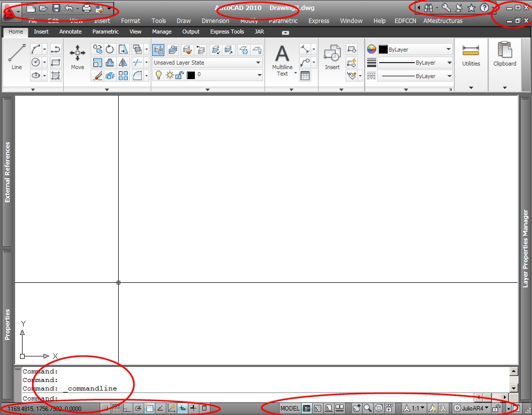This screenshot has width=532, height=415.
Task: Open the Format menu
Action: click(x=131, y=21)
